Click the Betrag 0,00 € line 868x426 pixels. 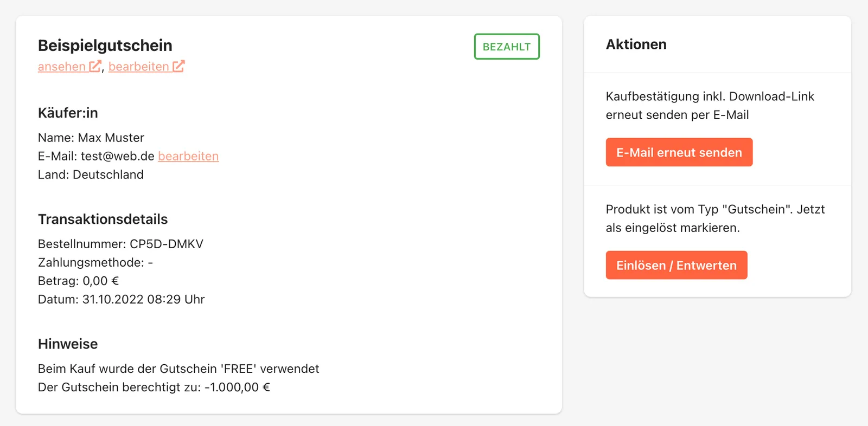click(x=79, y=281)
